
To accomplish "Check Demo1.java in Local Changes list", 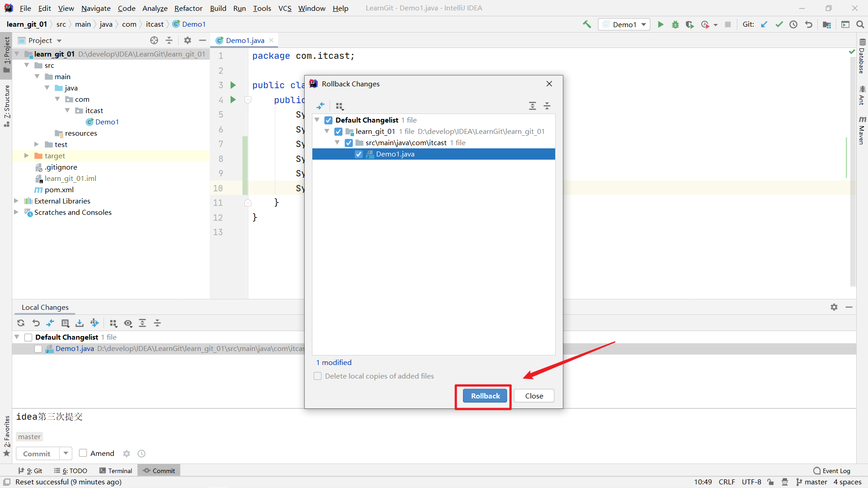I will click(38, 349).
